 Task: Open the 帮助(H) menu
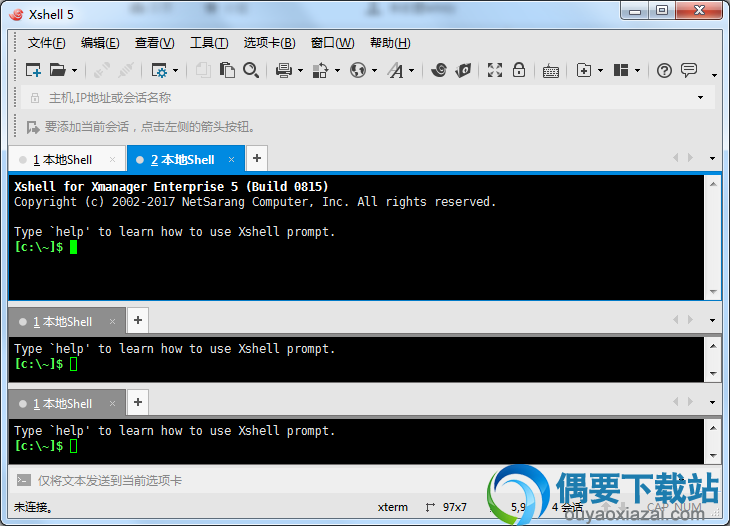tap(390, 43)
